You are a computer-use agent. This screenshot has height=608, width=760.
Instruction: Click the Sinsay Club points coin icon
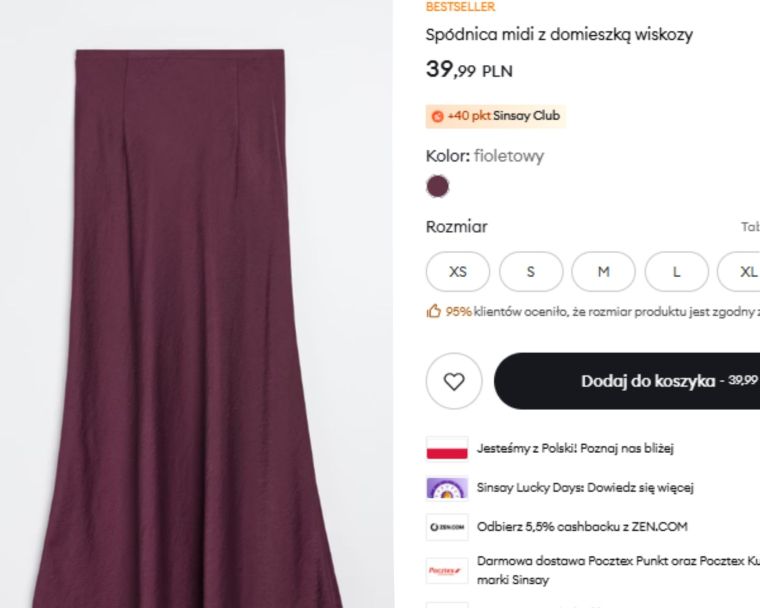[x=437, y=116]
